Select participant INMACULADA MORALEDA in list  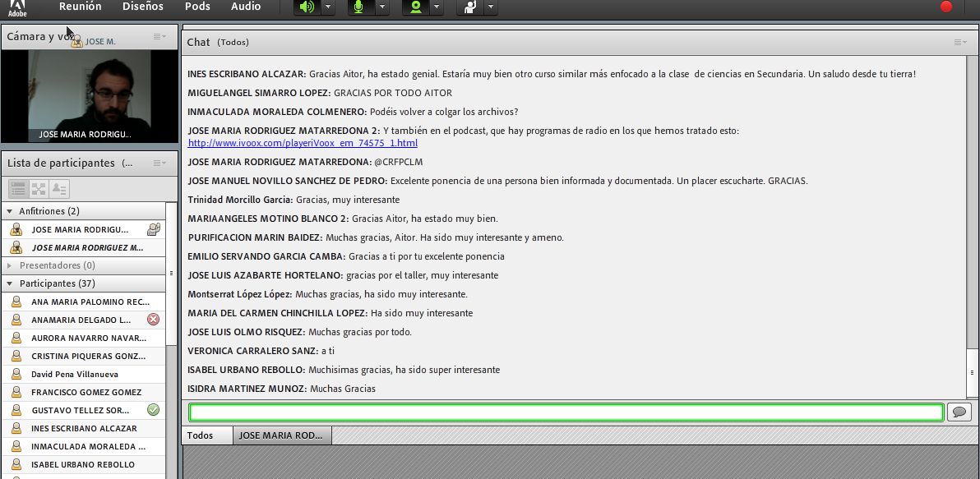(x=84, y=446)
